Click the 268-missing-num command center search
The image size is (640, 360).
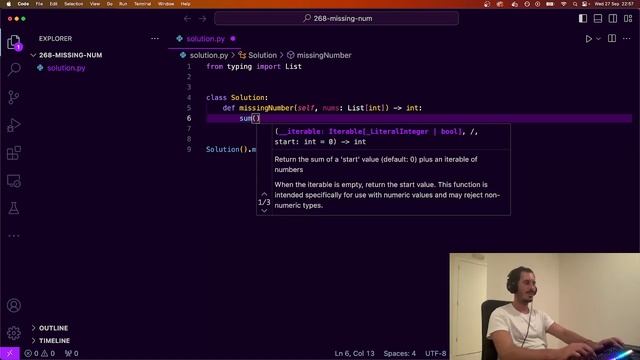(336, 18)
